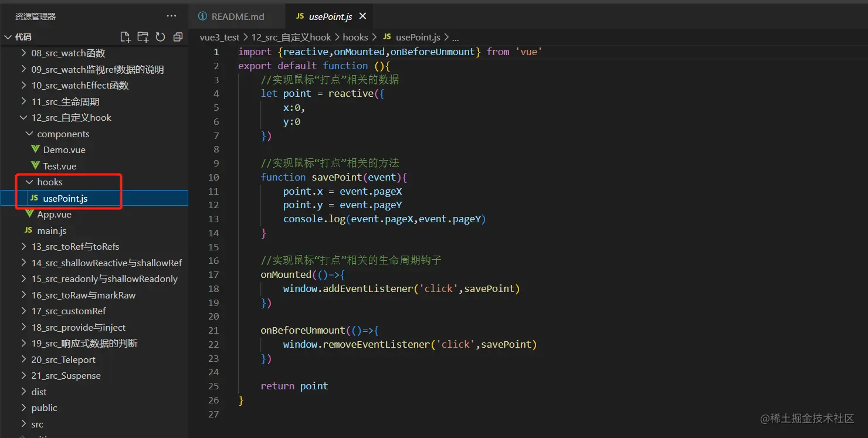868x438 pixels.
Task: Click 'removeEventListener' on line 22
Action: (x=376, y=344)
